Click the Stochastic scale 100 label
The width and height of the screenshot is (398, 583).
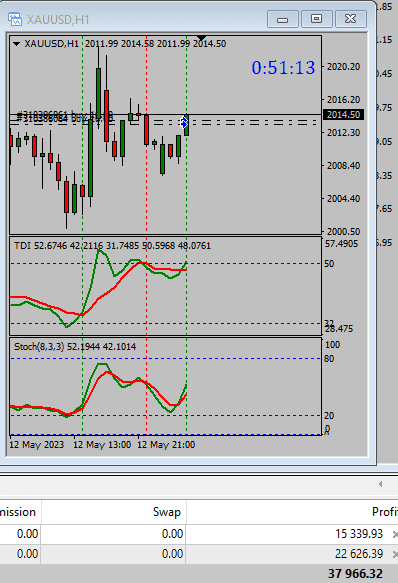coord(333,345)
